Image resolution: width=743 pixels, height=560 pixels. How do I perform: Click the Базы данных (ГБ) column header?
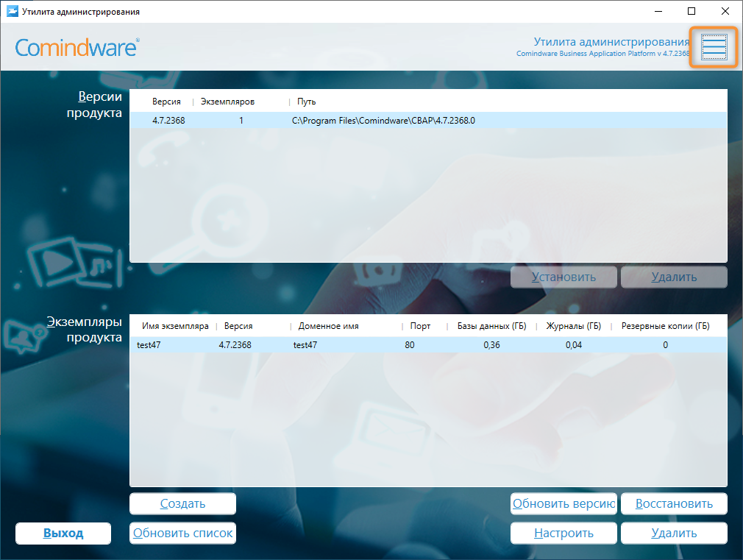(492, 326)
